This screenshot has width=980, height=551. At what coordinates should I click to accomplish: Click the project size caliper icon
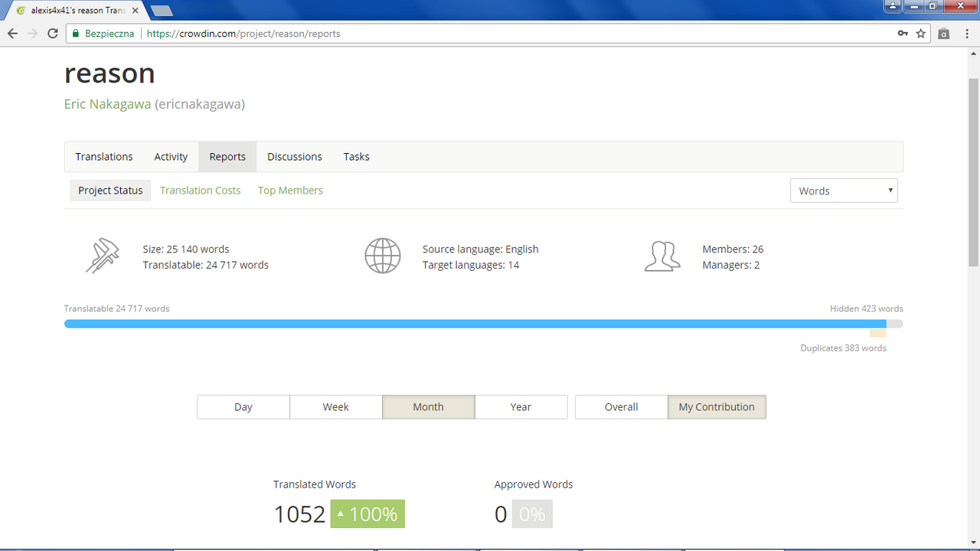coord(103,257)
